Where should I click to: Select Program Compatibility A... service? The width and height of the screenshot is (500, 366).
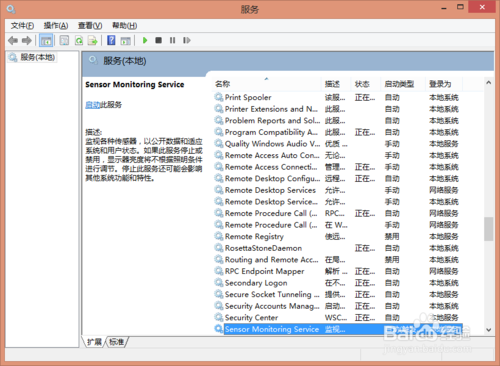[337, 132]
